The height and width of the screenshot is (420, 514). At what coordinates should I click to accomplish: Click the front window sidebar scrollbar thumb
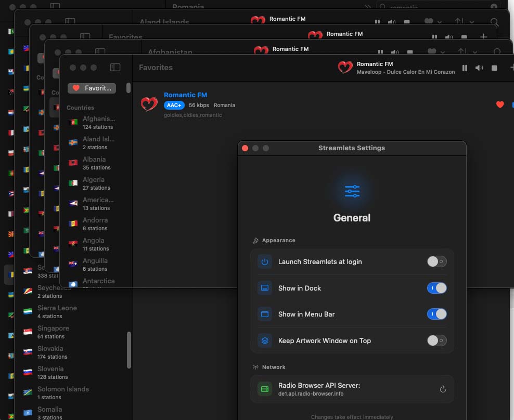[128, 88]
